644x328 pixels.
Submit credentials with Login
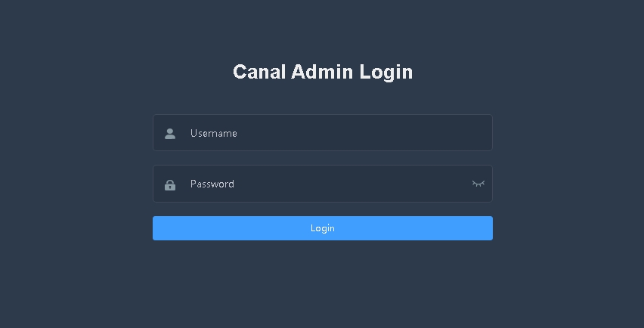coord(323,228)
